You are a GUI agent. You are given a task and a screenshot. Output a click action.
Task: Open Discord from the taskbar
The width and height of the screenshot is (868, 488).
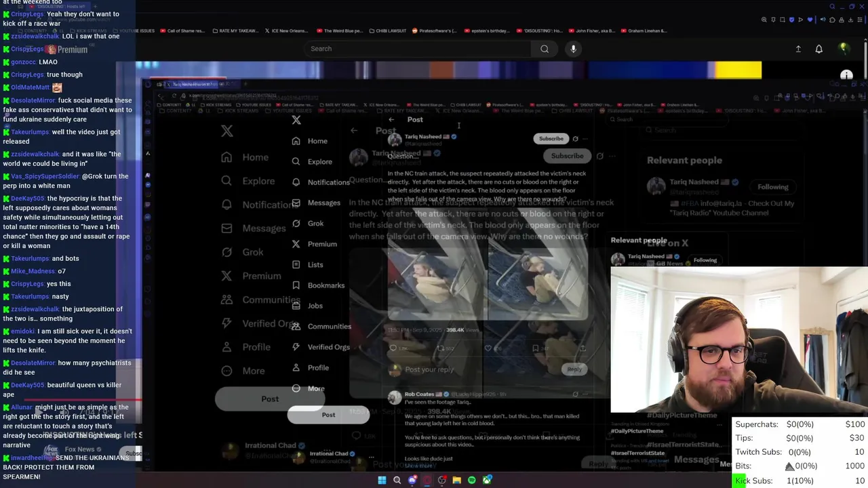pyautogui.click(x=412, y=480)
